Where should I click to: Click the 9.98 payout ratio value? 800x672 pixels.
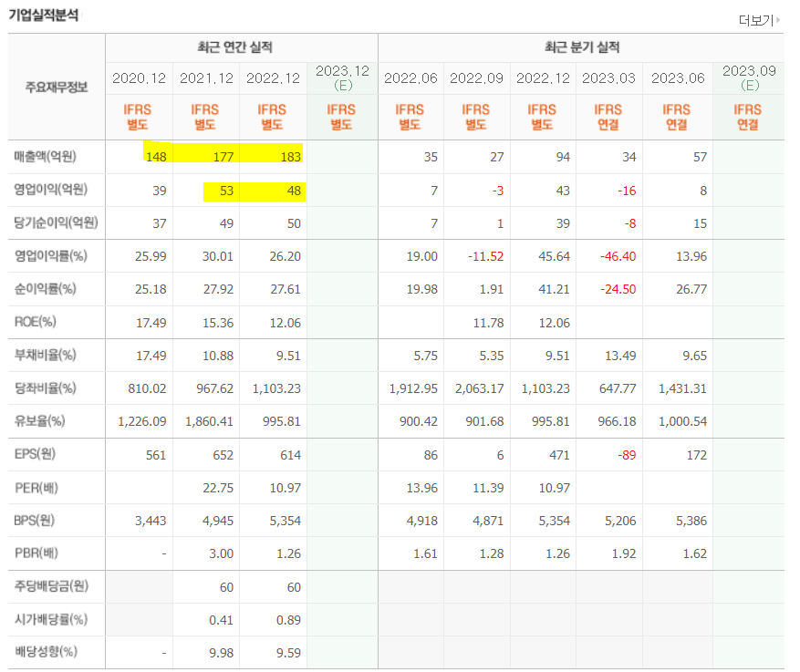coord(222,653)
